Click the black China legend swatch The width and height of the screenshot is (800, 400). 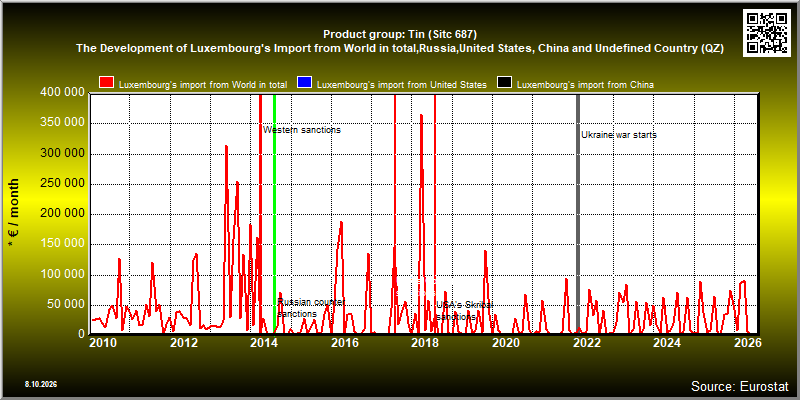[505, 84]
